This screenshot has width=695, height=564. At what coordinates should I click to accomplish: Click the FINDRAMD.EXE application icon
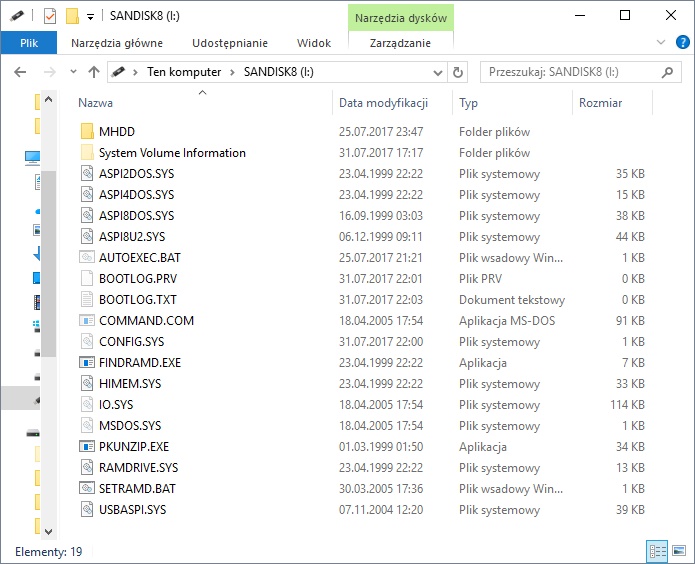(x=87, y=362)
